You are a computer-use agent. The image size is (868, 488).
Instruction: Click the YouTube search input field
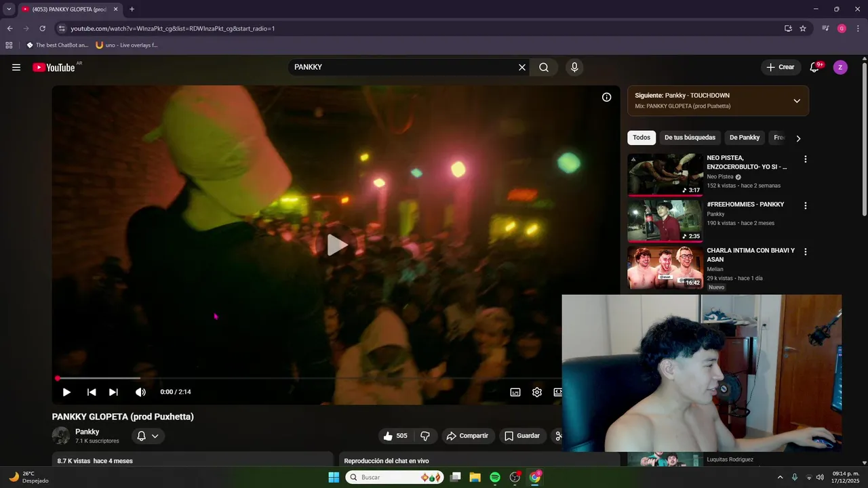click(403, 67)
